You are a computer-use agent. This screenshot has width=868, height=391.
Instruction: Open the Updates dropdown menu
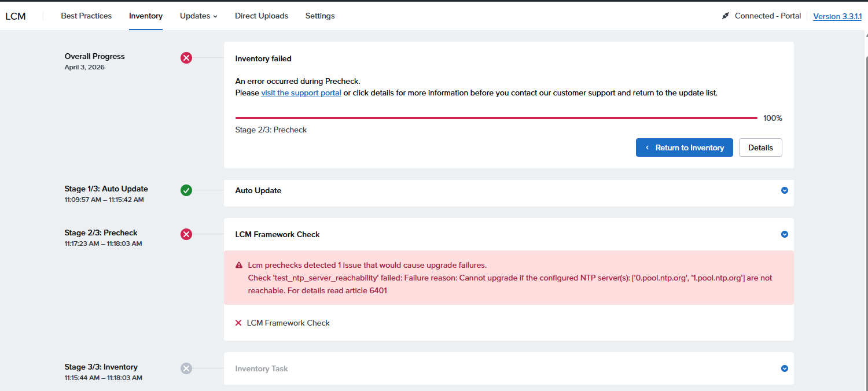[x=198, y=16]
